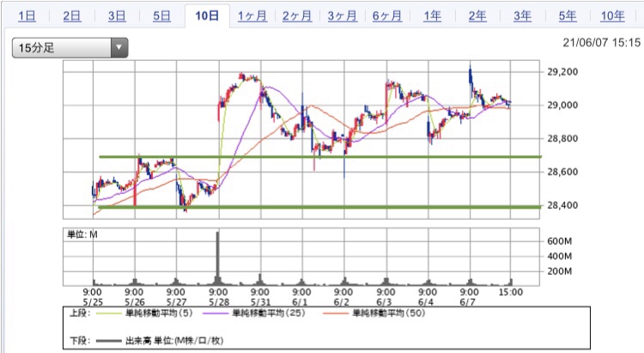This screenshot has height=353, width=644.
Task: Click the 28,400 price axis label
Action: click(x=562, y=205)
